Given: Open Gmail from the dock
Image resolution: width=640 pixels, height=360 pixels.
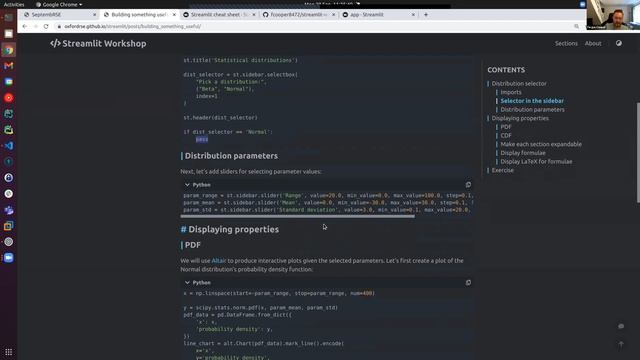Looking at the screenshot, I should coord(9,66).
